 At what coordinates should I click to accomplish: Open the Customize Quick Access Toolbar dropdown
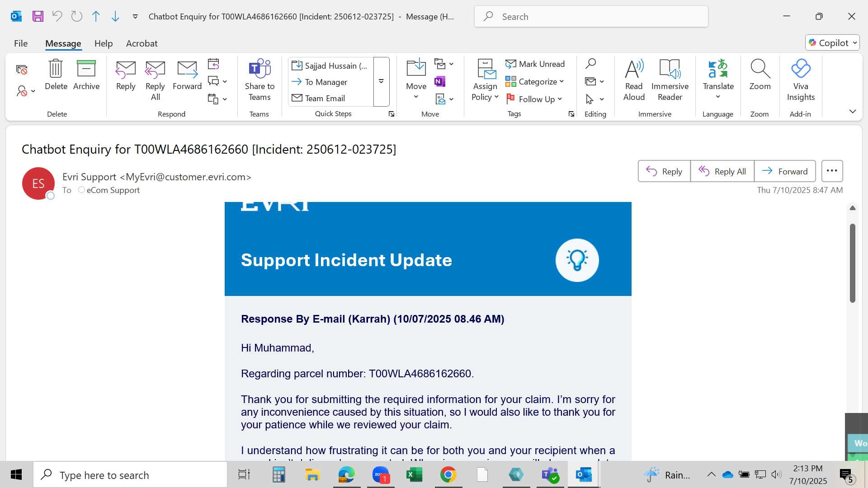[x=135, y=17]
